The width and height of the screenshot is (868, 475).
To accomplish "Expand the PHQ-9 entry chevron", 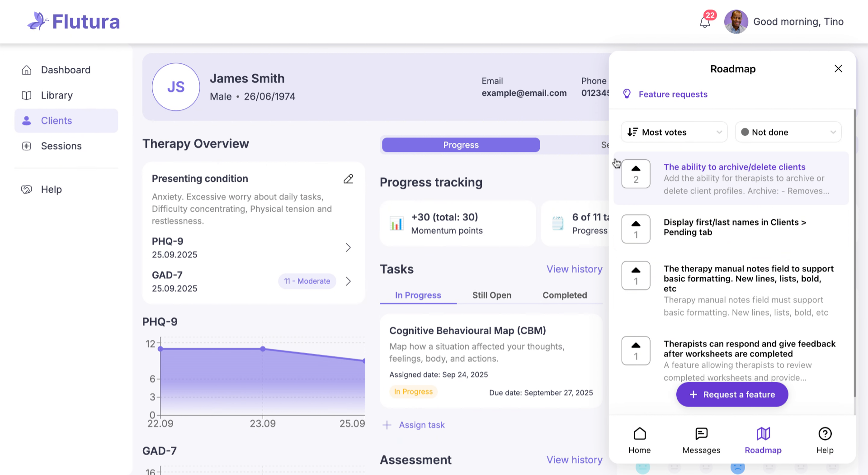I will [x=348, y=247].
